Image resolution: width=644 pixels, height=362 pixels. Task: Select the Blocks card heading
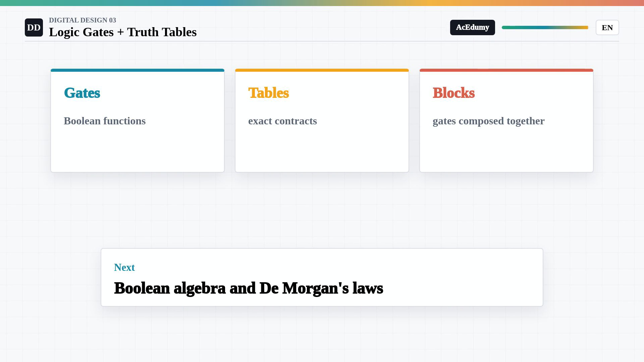click(x=453, y=93)
